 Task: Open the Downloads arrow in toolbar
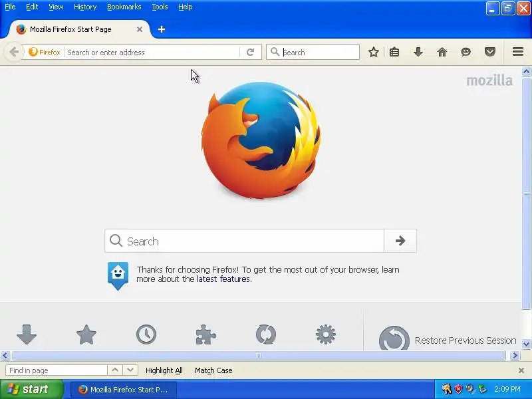coord(418,52)
